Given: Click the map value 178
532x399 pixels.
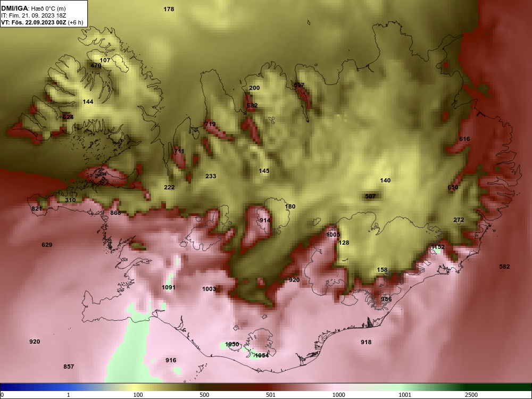Looking at the screenshot, I should [x=169, y=9].
